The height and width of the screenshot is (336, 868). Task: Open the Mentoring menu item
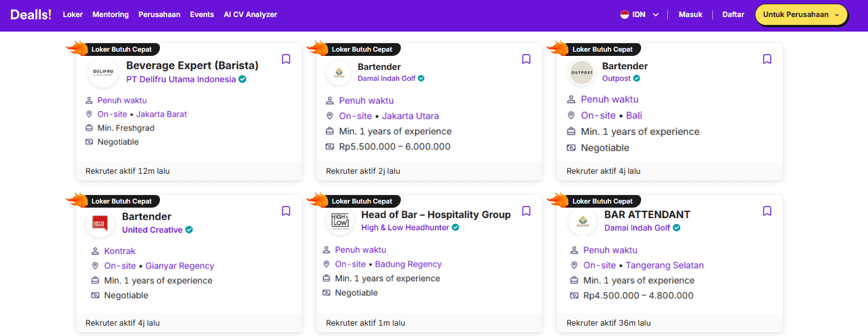tap(111, 15)
